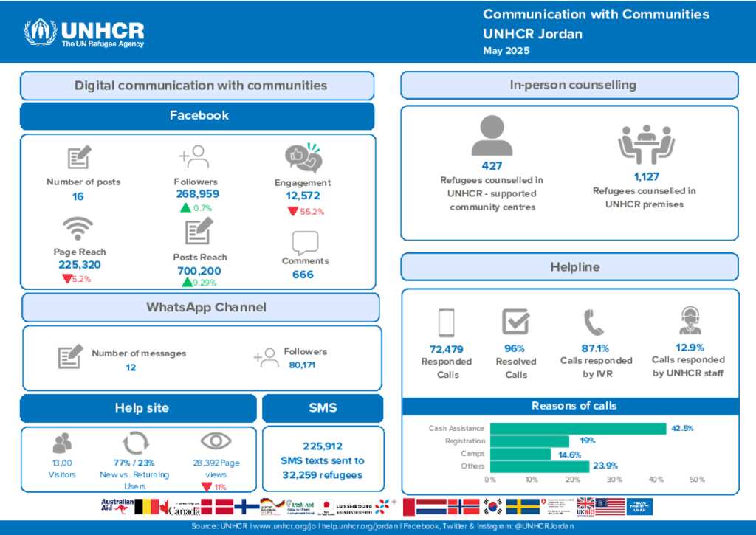
Task: Click the Number of posts value 16
Action: pyautogui.click(x=78, y=196)
